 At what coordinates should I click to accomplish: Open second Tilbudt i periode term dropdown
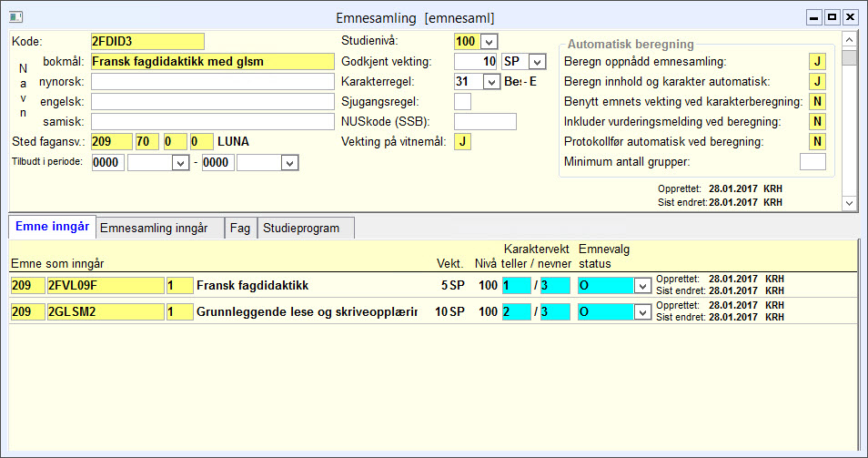pyautogui.click(x=290, y=163)
